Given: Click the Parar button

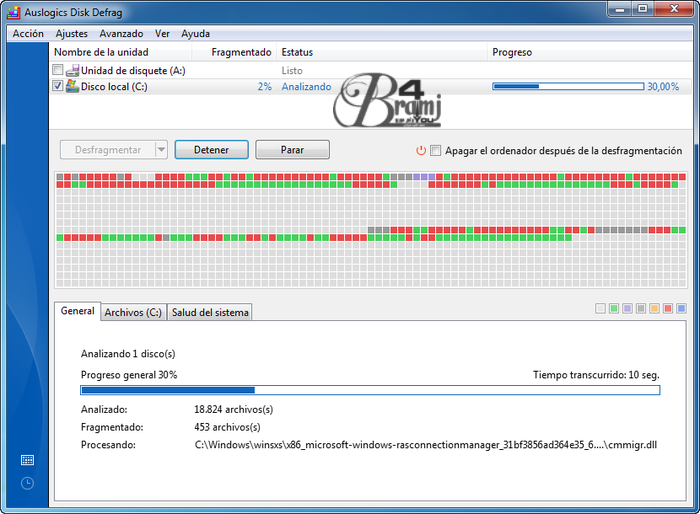Looking at the screenshot, I should point(292,150).
